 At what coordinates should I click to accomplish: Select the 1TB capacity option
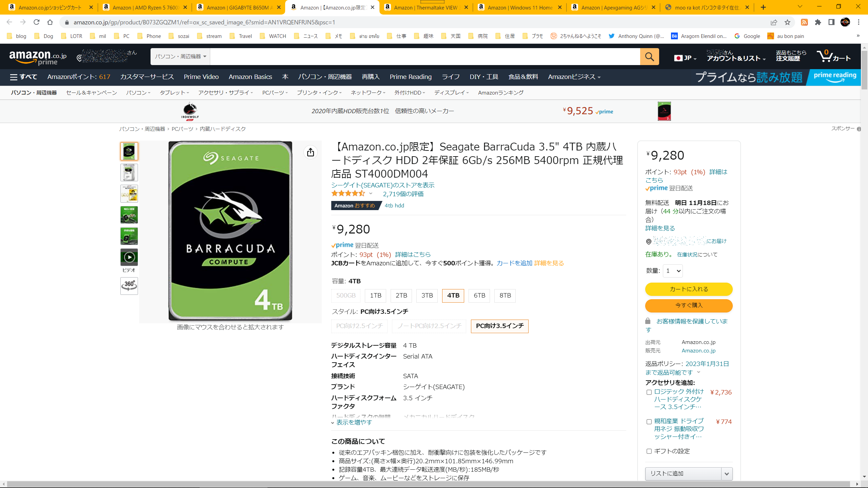376,296
